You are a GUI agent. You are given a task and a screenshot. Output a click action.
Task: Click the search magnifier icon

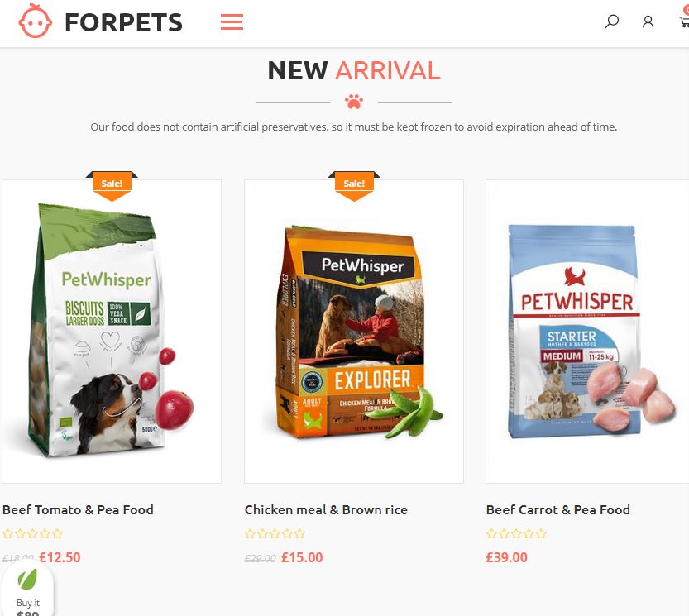point(612,21)
